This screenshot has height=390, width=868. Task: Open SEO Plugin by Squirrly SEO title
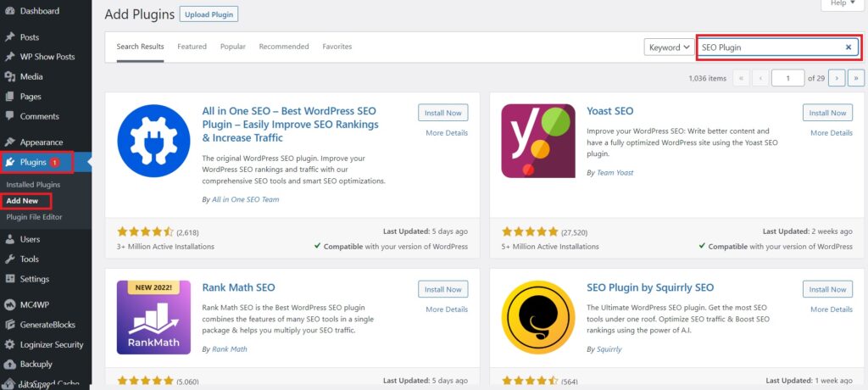[x=650, y=287]
